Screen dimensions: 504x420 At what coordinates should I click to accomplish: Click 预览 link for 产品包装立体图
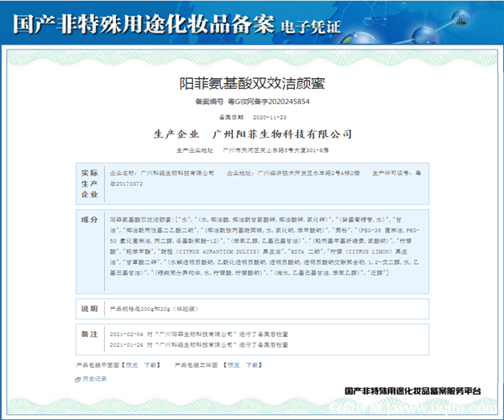pyautogui.click(x=234, y=365)
